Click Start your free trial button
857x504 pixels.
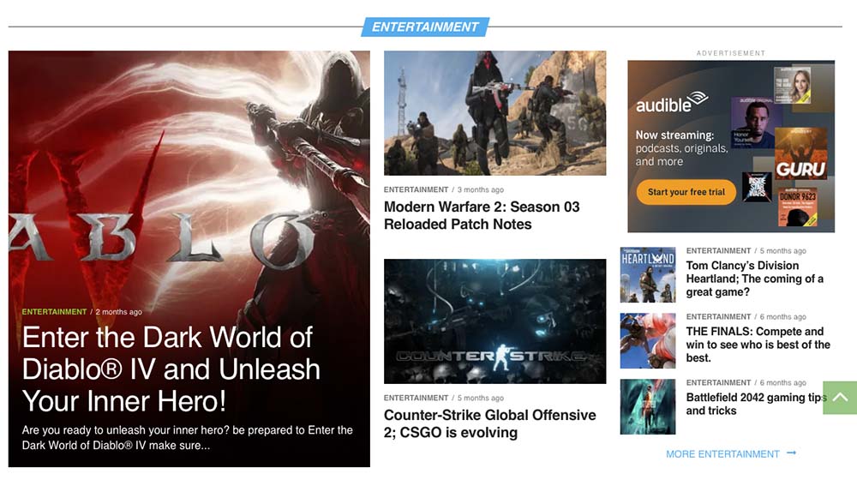pos(686,192)
